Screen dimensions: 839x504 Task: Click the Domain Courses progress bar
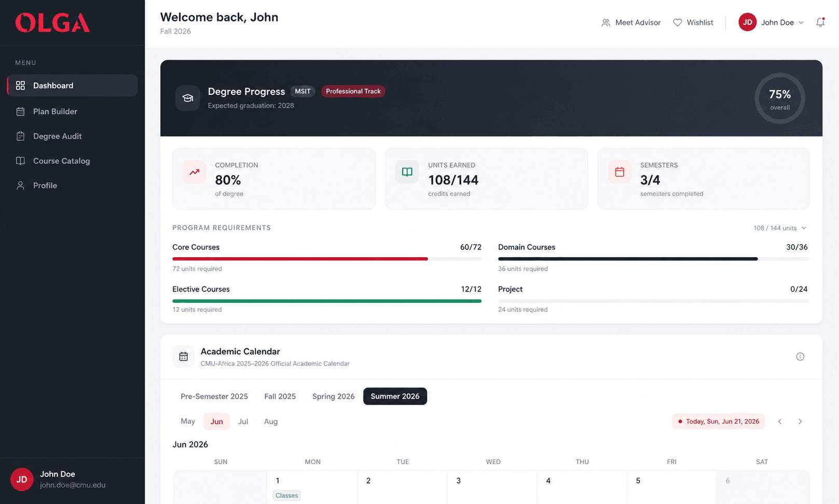pyautogui.click(x=653, y=259)
